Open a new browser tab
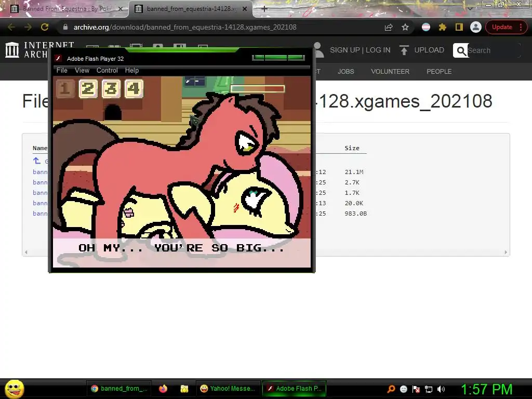The width and height of the screenshot is (532, 399). tap(264, 9)
